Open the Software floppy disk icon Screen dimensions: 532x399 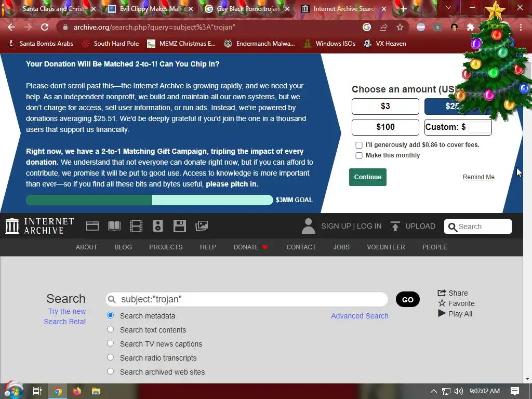pos(179,226)
